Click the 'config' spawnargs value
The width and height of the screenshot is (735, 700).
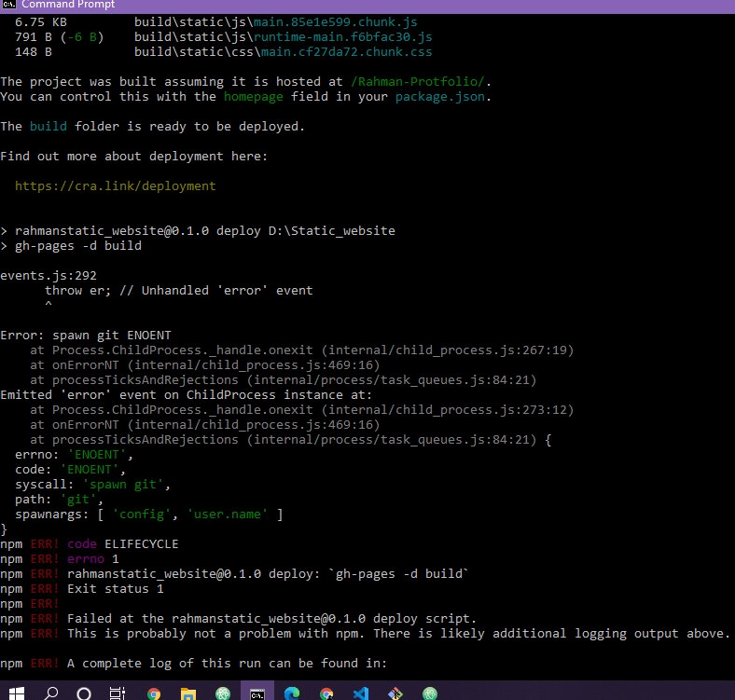(142, 515)
